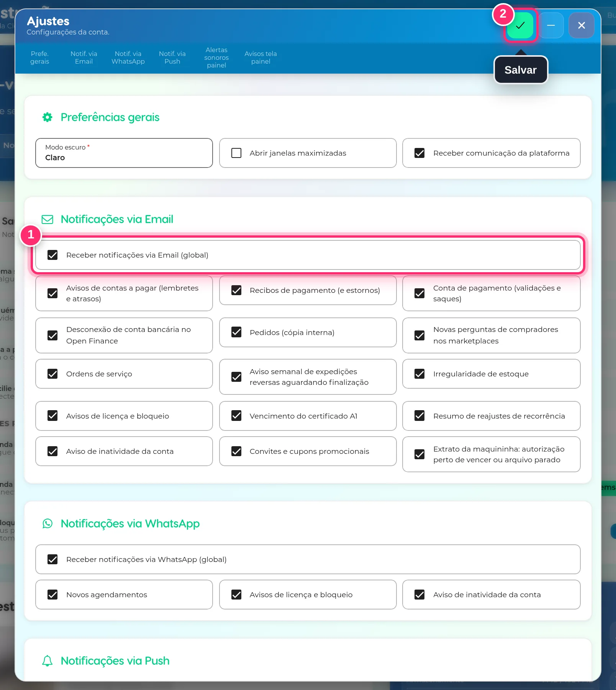This screenshot has height=690, width=616.
Task: Close the Ajustes dialog
Action: pyautogui.click(x=582, y=25)
